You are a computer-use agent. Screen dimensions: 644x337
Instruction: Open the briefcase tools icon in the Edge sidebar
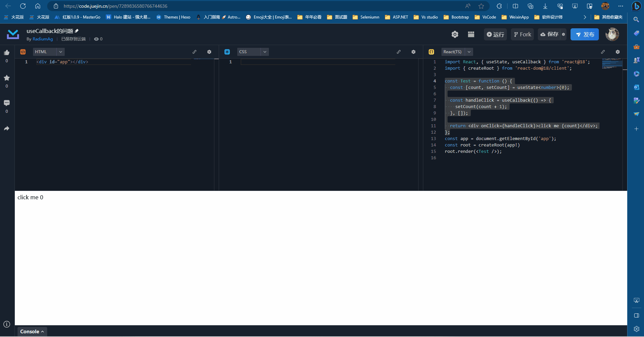coord(636,47)
